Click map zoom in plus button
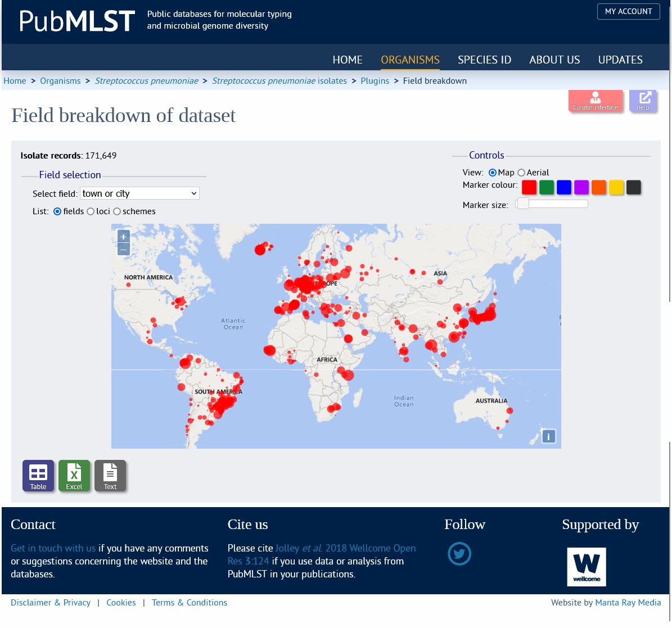The width and height of the screenshot is (672, 628). point(123,237)
